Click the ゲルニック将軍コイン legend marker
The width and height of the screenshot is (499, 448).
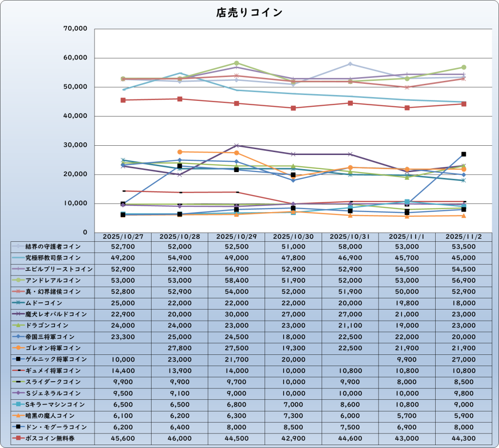click(x=19, y=359)
